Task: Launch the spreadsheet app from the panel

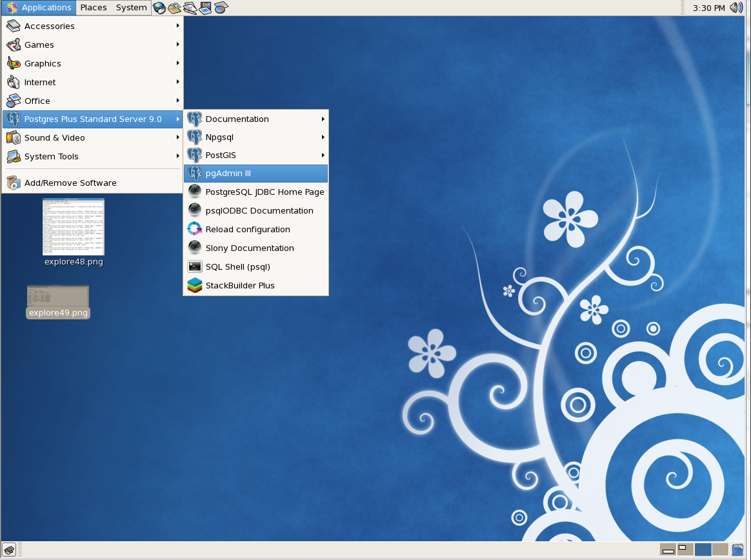Action: click(221, 8)
